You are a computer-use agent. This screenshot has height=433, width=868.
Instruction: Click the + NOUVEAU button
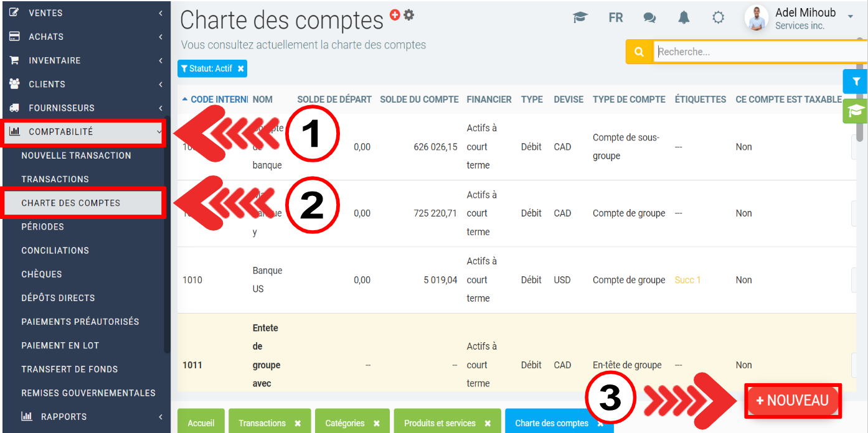pyautogui.click(x=792, y=401)
